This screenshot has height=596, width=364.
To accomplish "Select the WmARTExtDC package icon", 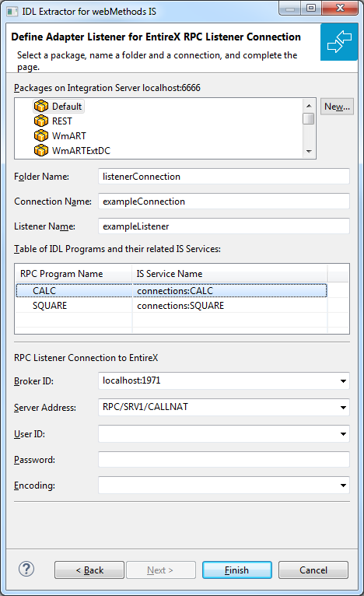I will pos(41,150).
